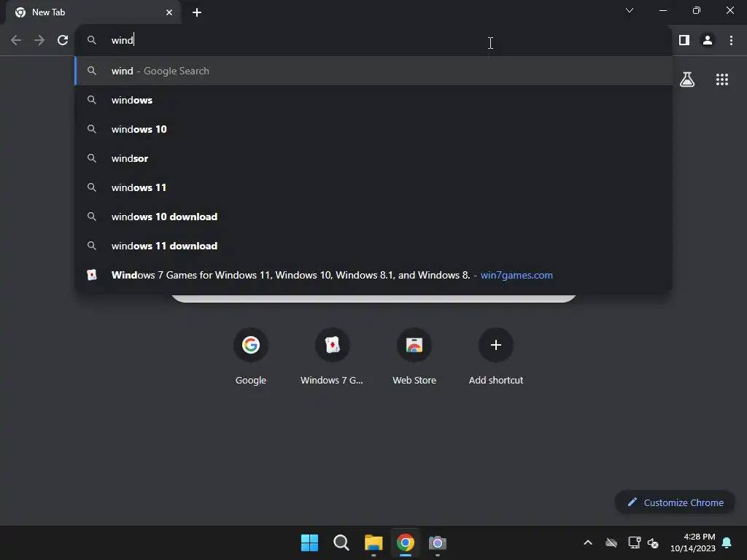This screenshot has height=560, width=747.
Task: Choose the 'windsor' suggestion
Action: tap(373, 158)
